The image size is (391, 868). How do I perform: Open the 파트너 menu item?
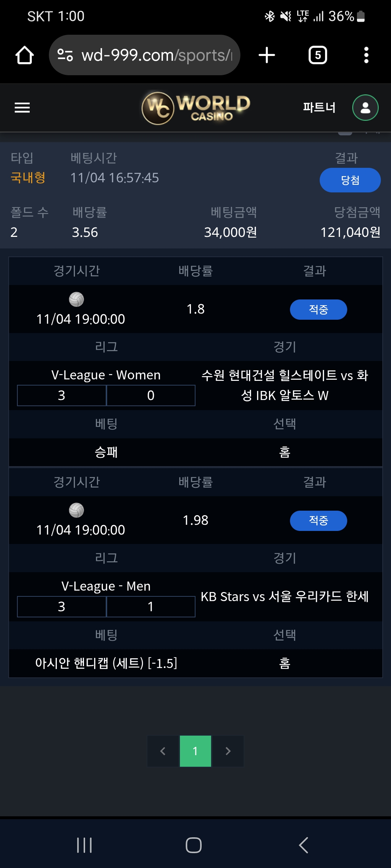(319, 107)
